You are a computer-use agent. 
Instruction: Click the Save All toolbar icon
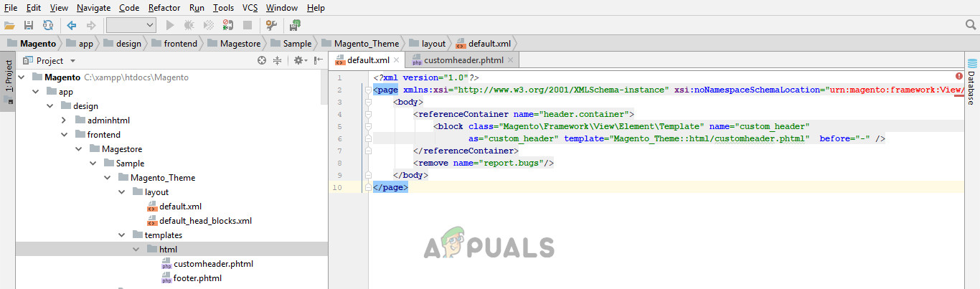tap(29, 25)
